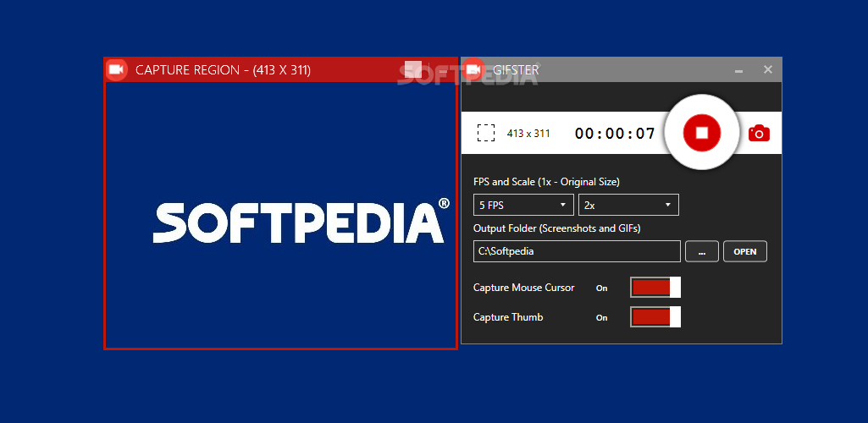Stop recording with the red stop button

tap(702, 133)
